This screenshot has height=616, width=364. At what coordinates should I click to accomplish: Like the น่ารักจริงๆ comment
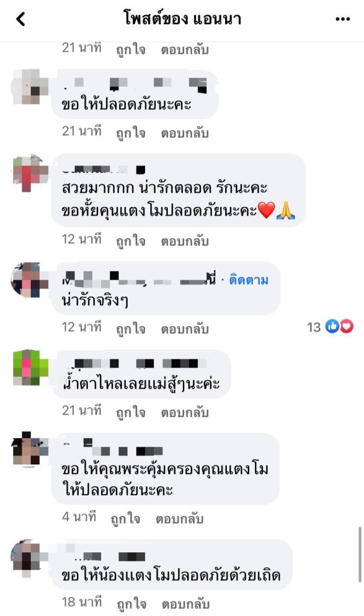[x=131, y=329]
